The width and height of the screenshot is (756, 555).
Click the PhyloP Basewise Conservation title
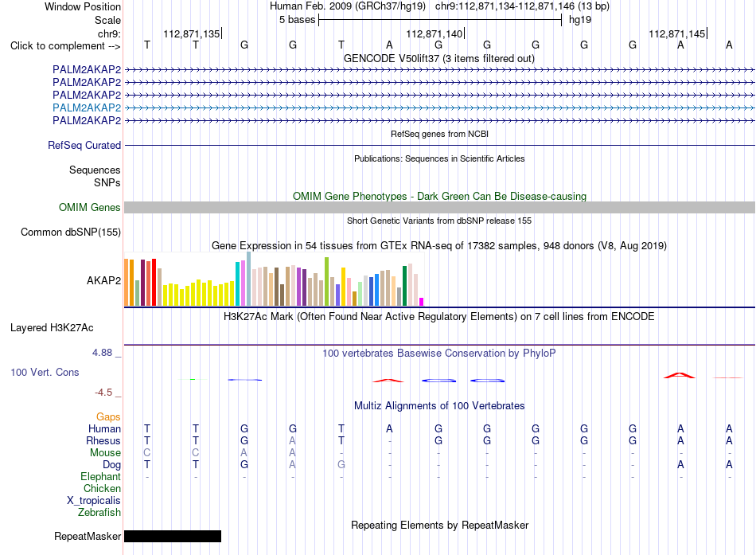(439, 354)
